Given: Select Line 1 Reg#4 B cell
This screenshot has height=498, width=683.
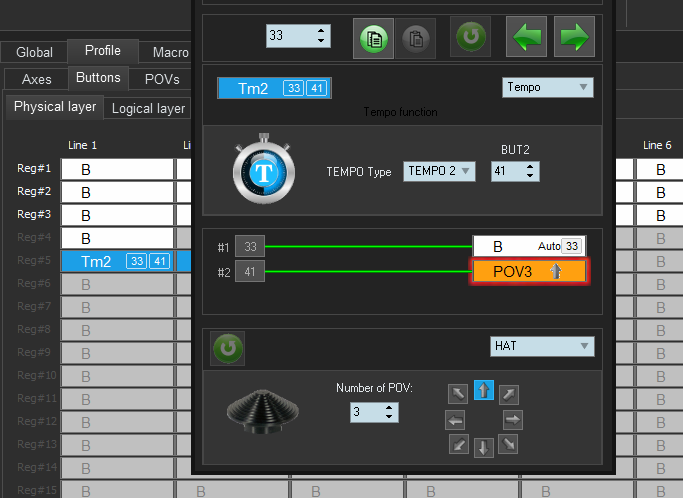Looking at the screenshot, I should pos(117,239).
